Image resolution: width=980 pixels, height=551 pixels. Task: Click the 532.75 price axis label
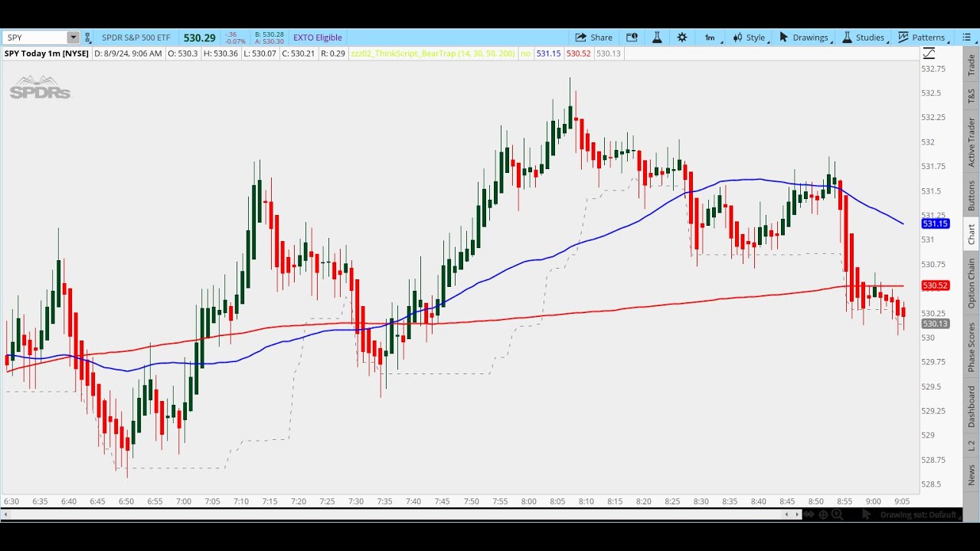click(x=933, y=69)
